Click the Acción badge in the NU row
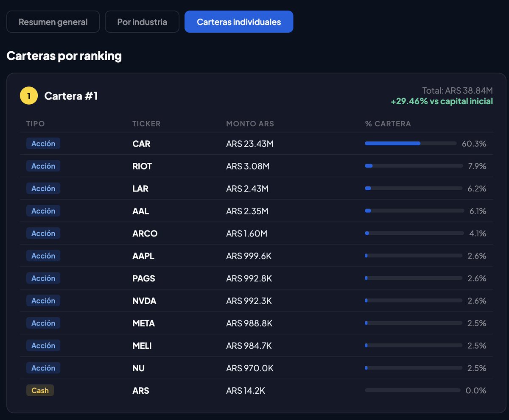This screenshot has height=420, width=509. click(x=43, y=368)
